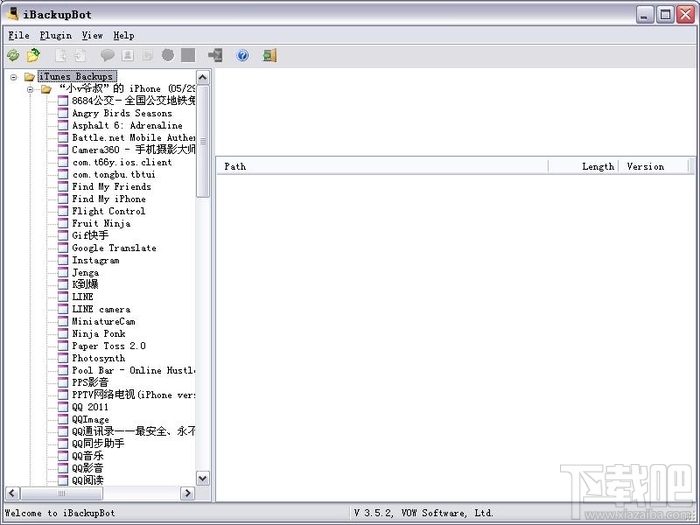The image size is (700, 525).
Task: Click the greyed import file toolbar icon
Action: coord(80,55)
